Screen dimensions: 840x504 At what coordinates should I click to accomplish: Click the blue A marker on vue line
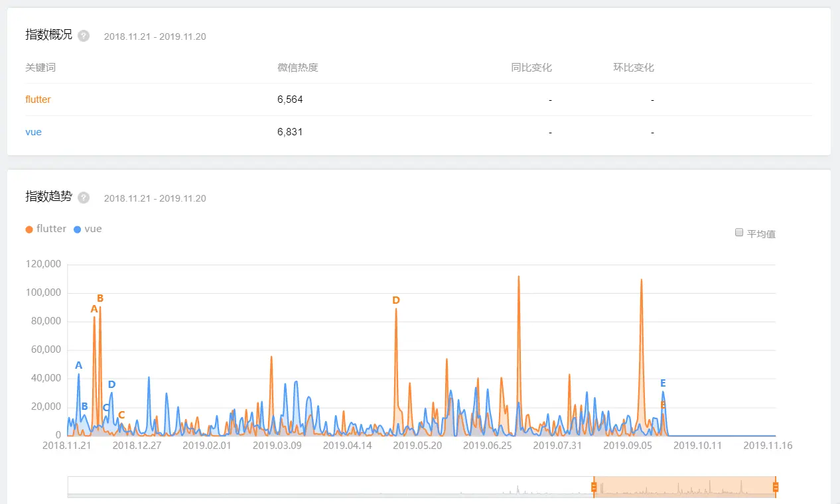(x=78, y=365)
